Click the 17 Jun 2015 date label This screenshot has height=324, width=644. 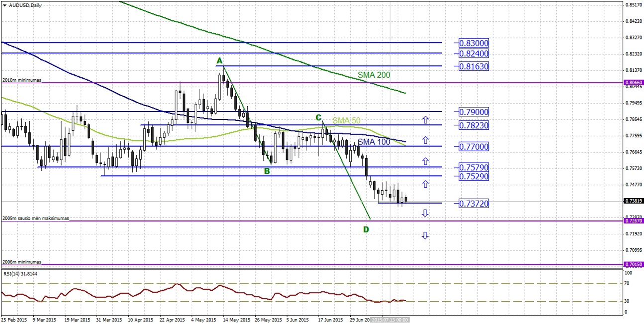coord(330,320)
